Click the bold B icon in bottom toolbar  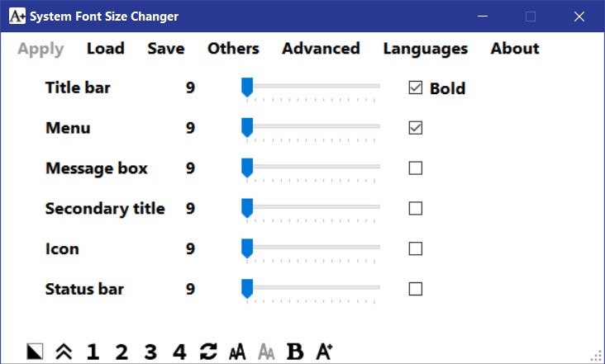(x=295, y=352)
